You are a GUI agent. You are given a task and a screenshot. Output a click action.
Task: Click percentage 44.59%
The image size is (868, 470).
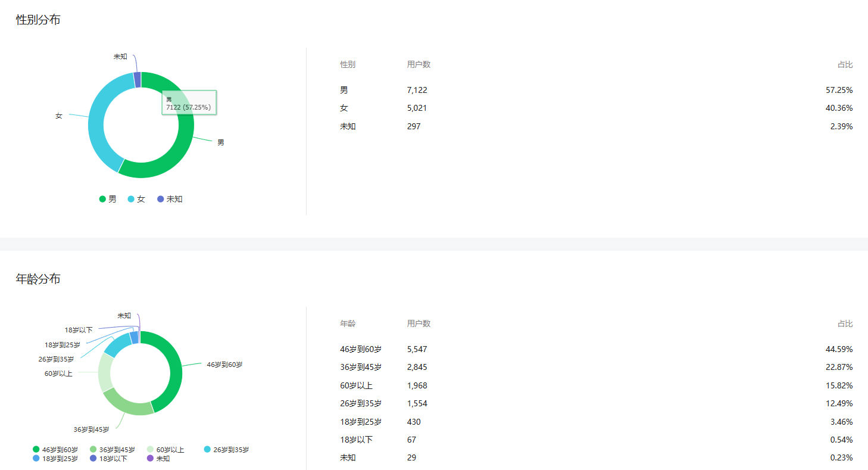839,349
